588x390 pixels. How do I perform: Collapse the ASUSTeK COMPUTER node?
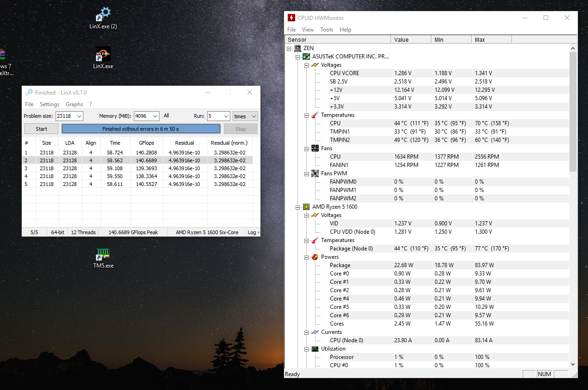(298, 57)
